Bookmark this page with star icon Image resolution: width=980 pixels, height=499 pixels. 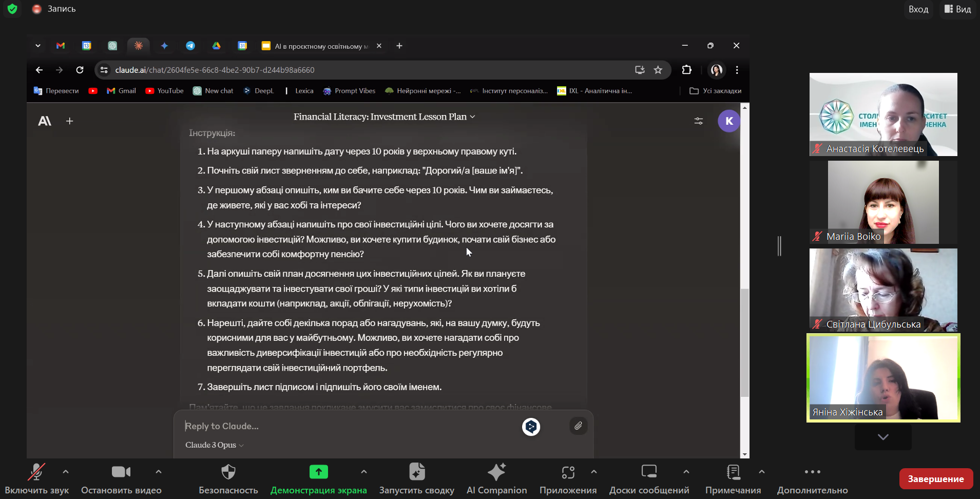tap(658, 70)
